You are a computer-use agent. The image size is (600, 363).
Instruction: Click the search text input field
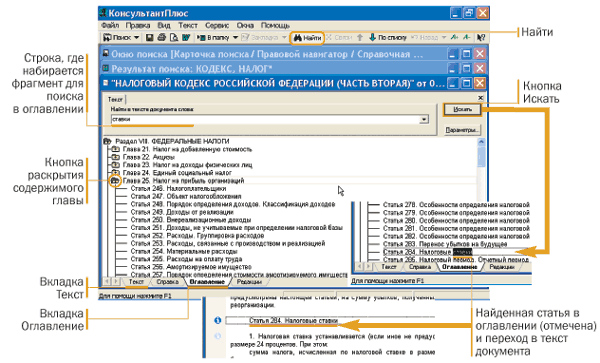tap(265, 120)
